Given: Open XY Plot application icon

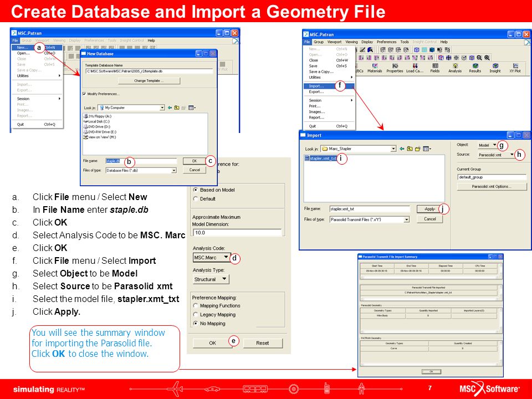Looking at the screenshot, I should click(515, 68).
